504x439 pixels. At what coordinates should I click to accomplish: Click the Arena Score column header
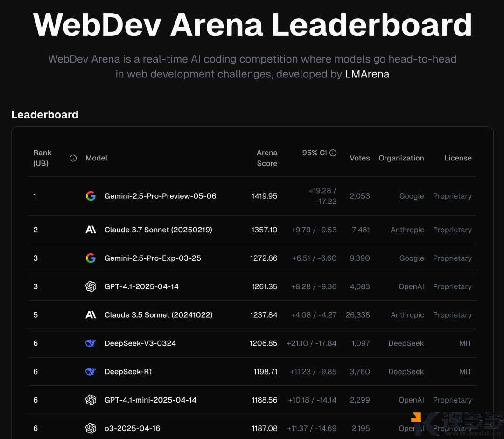tap(267, 158)
